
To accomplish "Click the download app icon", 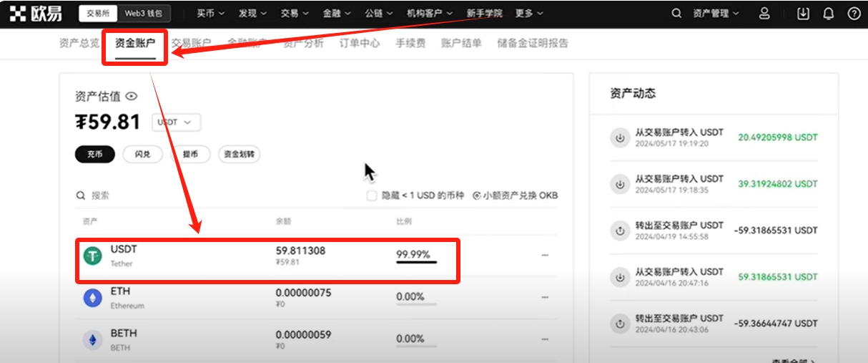I will pyautogui.click(x=804, y=14).
